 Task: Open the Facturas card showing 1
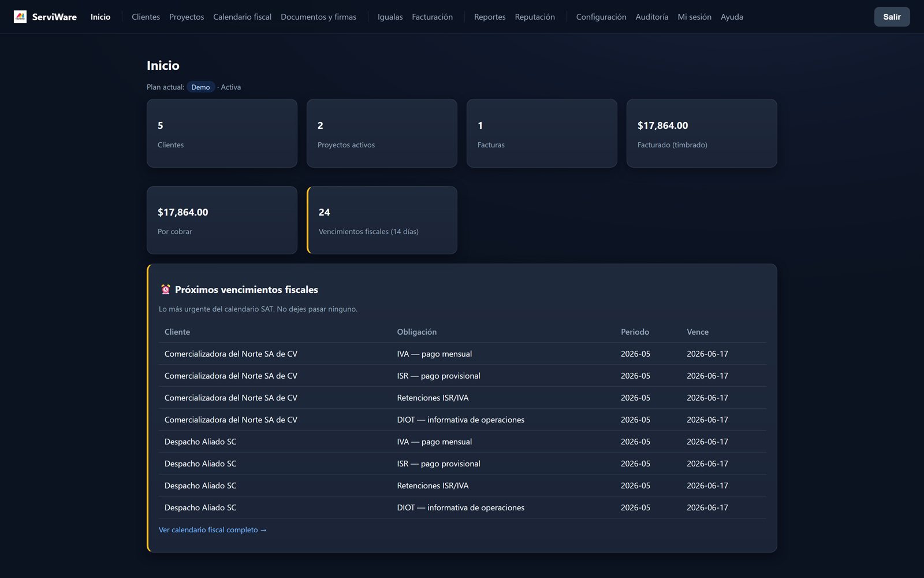(542, 133)
